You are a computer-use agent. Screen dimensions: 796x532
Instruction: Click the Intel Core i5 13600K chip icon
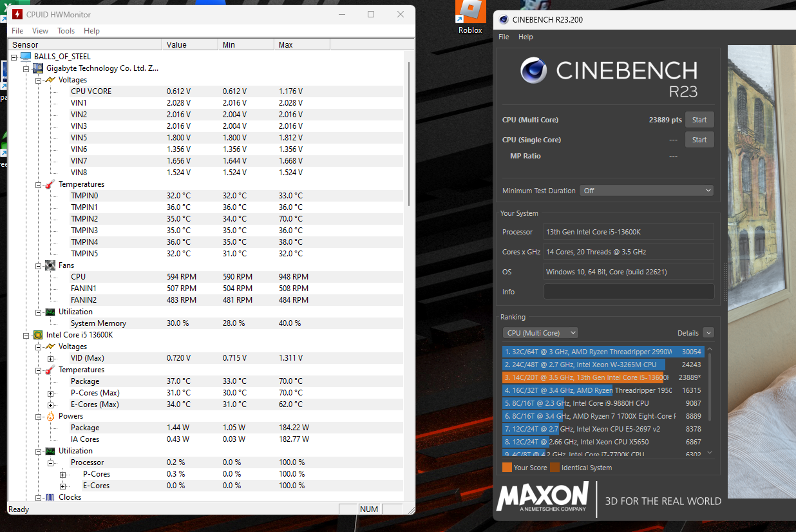click(37, 335)
